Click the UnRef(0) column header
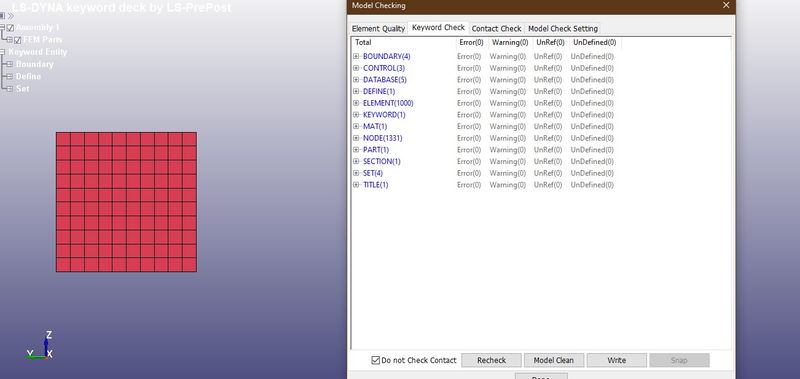 tap(551, 42)
